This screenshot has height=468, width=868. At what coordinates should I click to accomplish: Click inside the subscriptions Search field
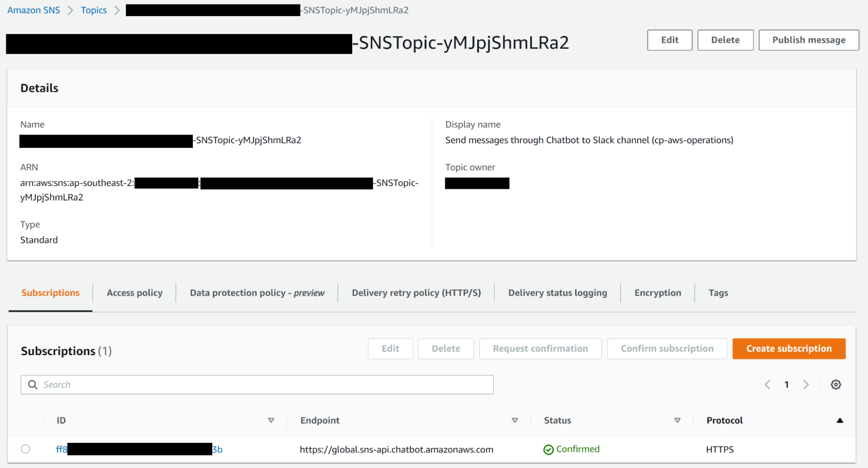pyautogui.click(x=174, y=384)
